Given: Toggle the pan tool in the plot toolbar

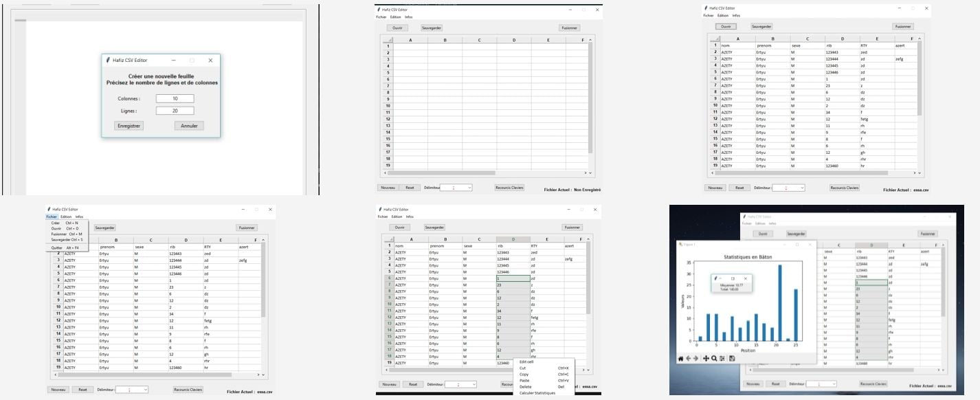Looking at the screenshot, I should click(706, 358).
